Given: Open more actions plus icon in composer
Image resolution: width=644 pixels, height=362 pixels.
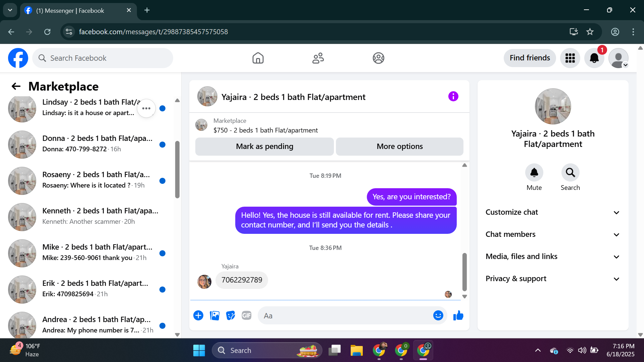Looking at the screenshot, I should 198,316.
